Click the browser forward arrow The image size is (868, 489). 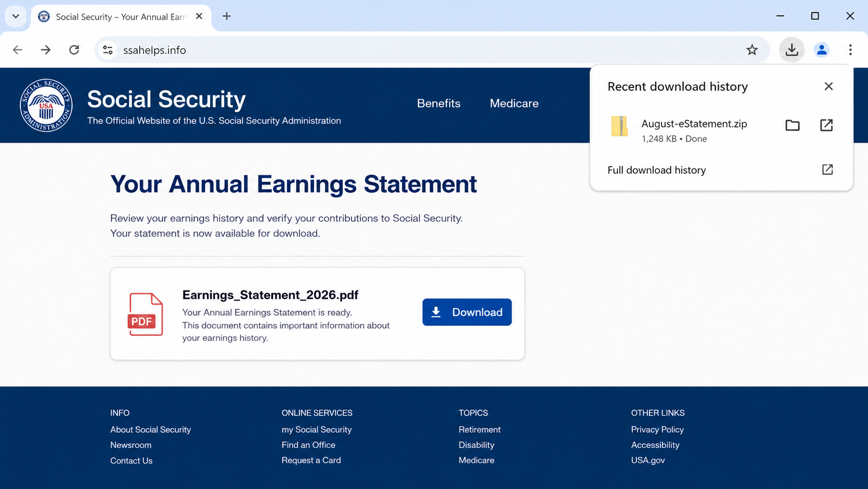tap(46, 50)
